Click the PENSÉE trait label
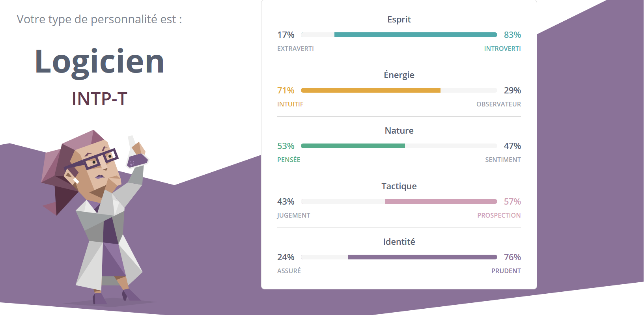 pyautogui.click(x=289, y=160)
